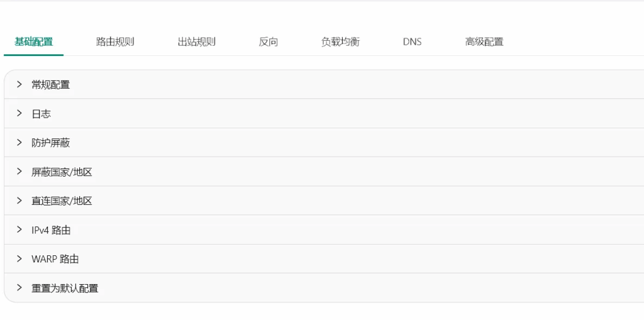The image size is (644, 320).
Task: Click the chevron arrow beside IPv4 路由
Action: 19,230
